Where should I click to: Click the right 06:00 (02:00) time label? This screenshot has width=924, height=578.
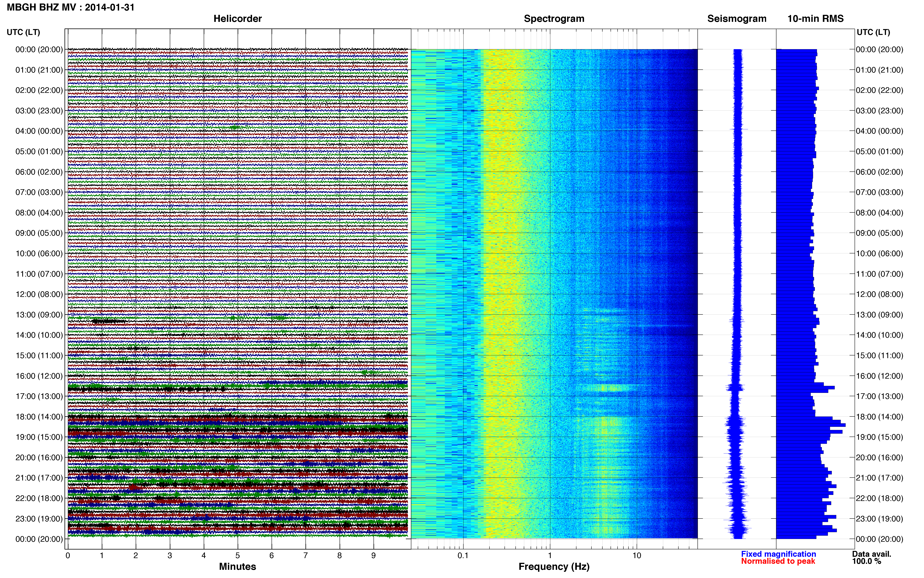tap(879, 172)
